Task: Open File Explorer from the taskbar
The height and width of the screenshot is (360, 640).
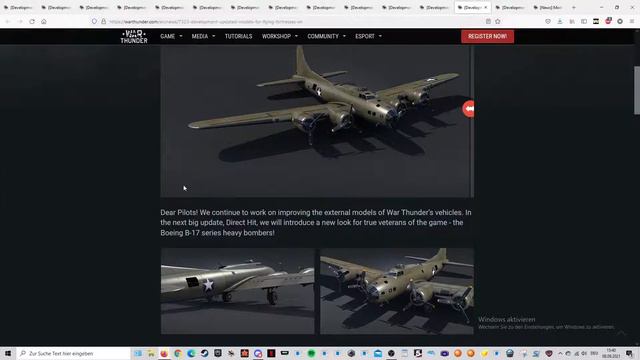Action: pyautogui.click(x=151, y=353)
